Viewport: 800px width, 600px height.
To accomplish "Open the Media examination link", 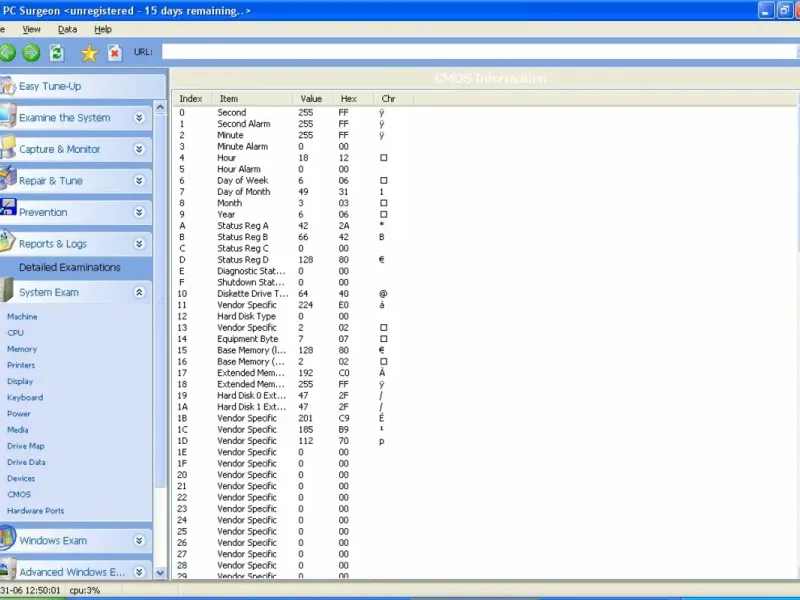I will coord(18,430).
